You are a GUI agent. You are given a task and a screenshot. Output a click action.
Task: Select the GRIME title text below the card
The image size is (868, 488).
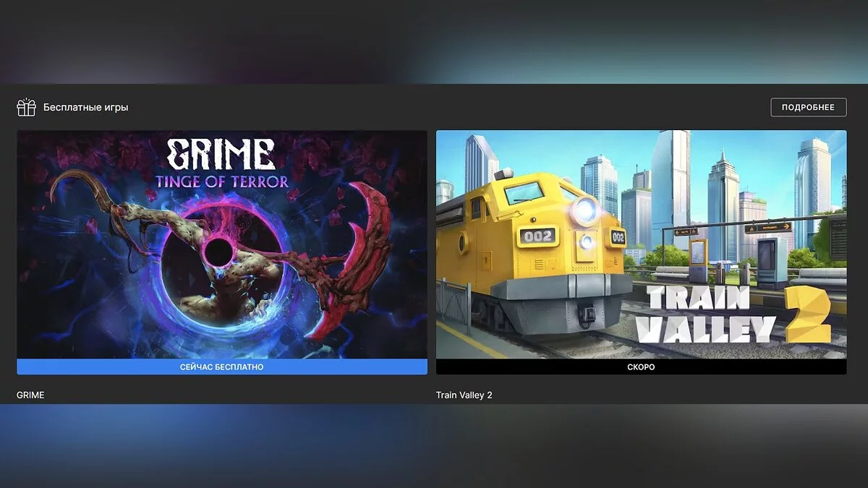click(30, 395)
